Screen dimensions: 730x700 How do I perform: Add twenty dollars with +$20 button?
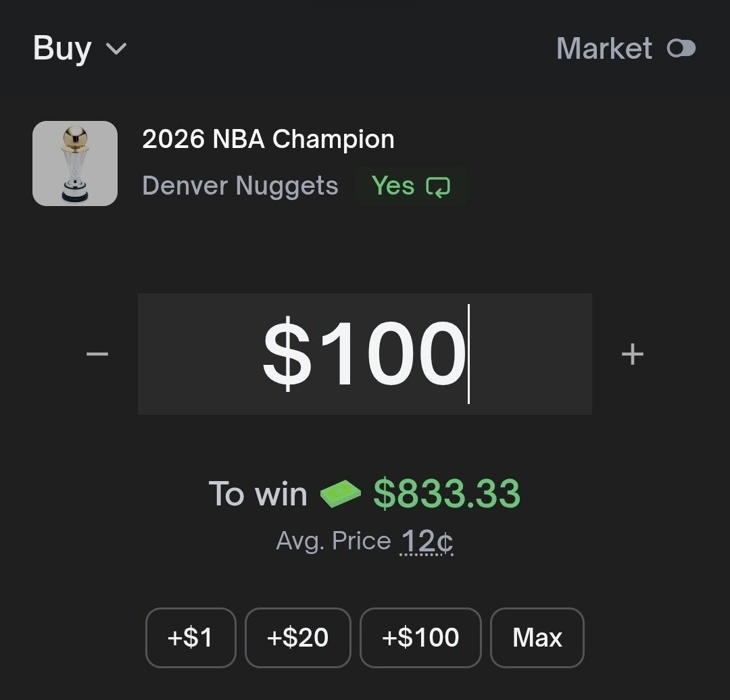click(297, 637)
